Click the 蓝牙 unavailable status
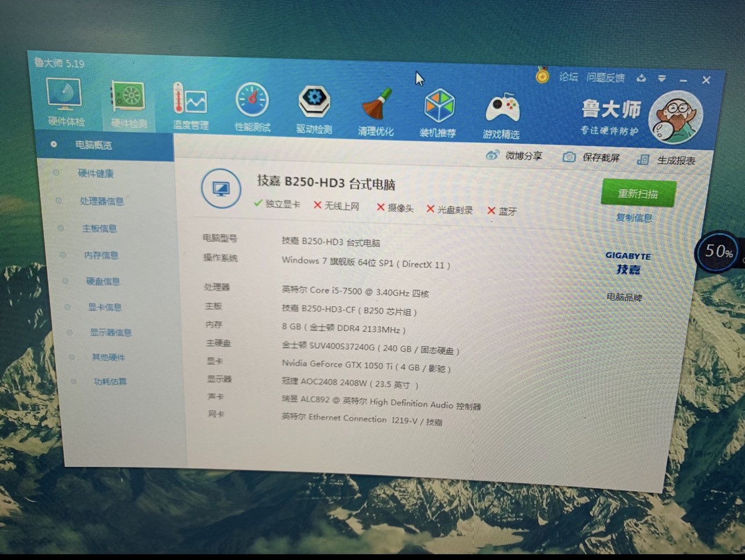The image size is (745, 560). (x=502, y=211)
